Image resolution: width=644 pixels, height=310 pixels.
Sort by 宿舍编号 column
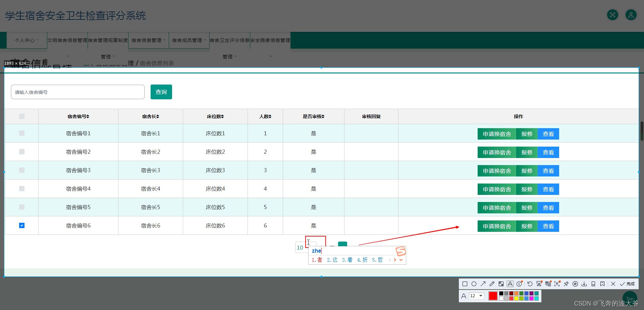point(78,116)
